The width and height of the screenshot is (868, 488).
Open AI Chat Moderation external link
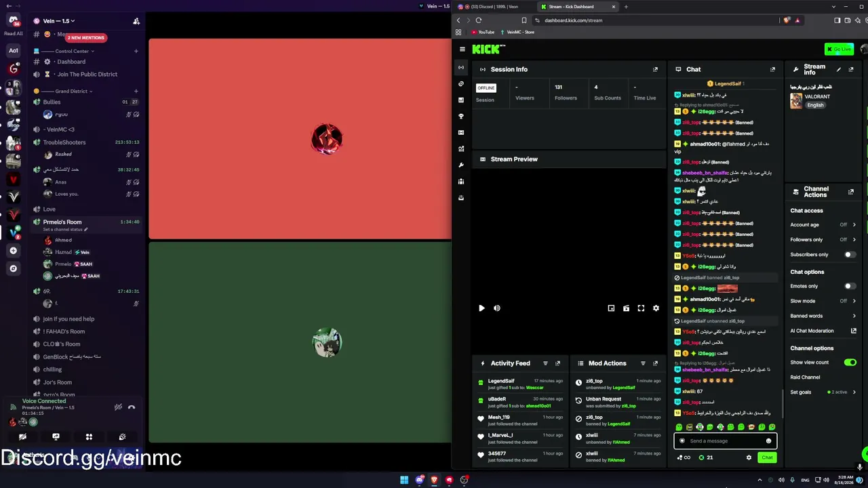pyautogui.click(x=854, y=331)
